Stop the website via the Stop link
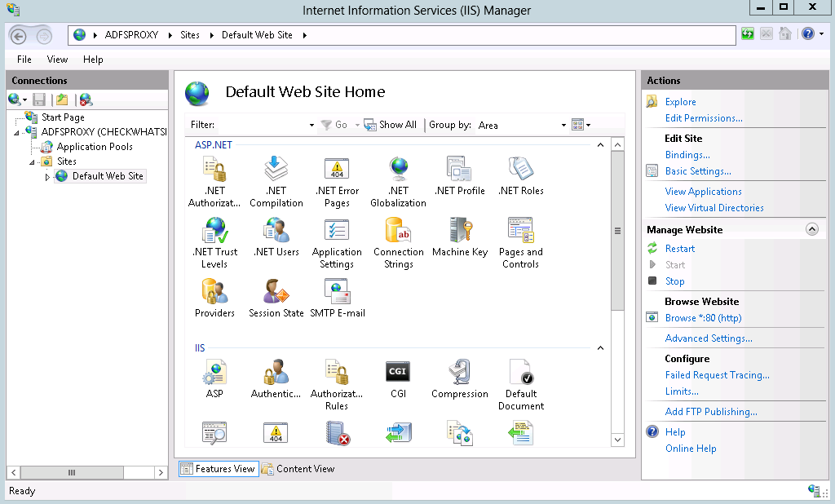Image resolution: width=835 pixels, height=504 pixels. [x=674, y=281]
